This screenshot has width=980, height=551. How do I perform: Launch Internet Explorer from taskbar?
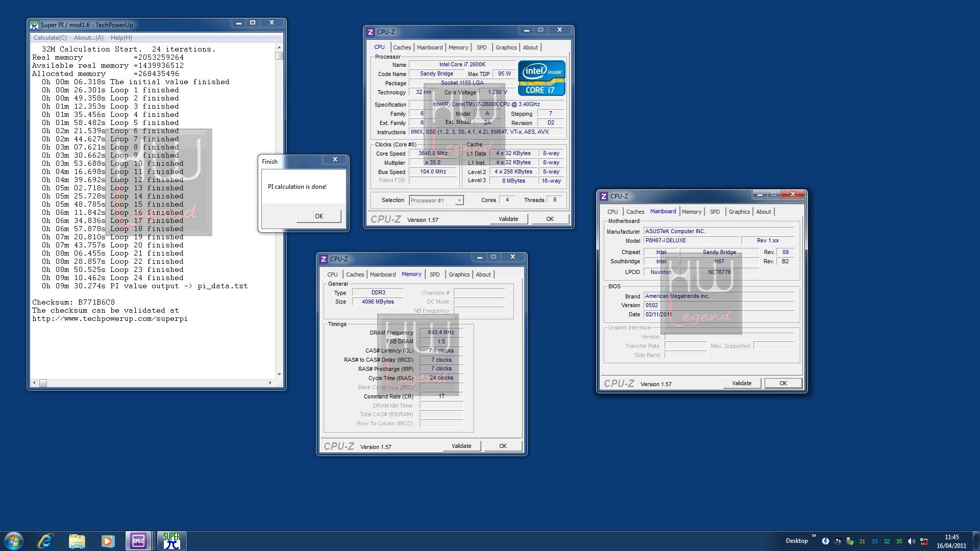point(45,541)
